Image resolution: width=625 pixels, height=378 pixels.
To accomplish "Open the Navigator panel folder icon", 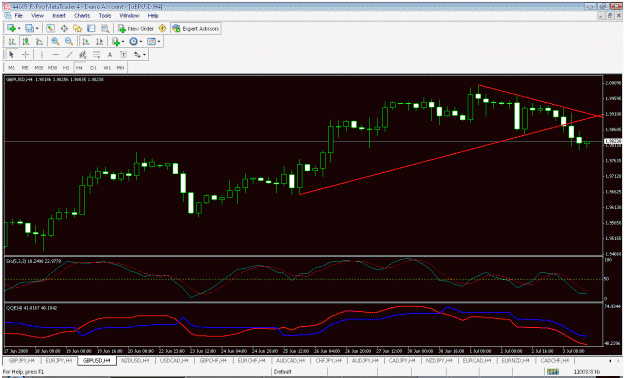I will click(x=77, y=28).
